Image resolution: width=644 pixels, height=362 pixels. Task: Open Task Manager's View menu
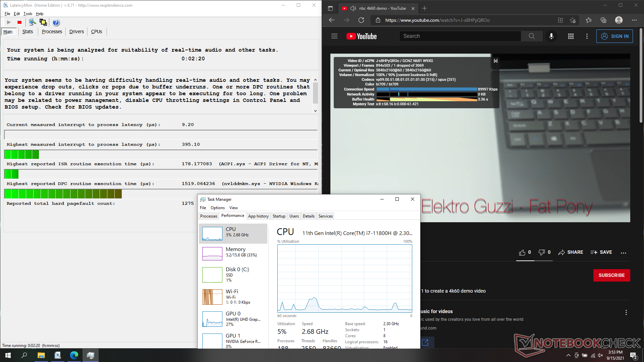[233, 208]
